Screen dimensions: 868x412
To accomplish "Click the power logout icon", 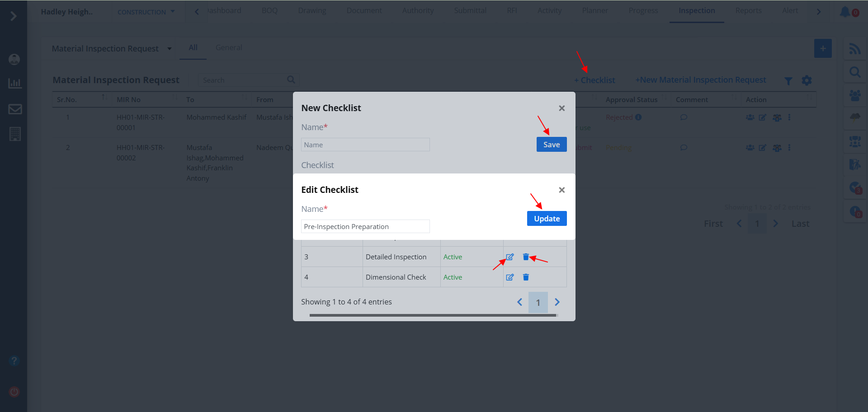I will [x=14, y=392].
